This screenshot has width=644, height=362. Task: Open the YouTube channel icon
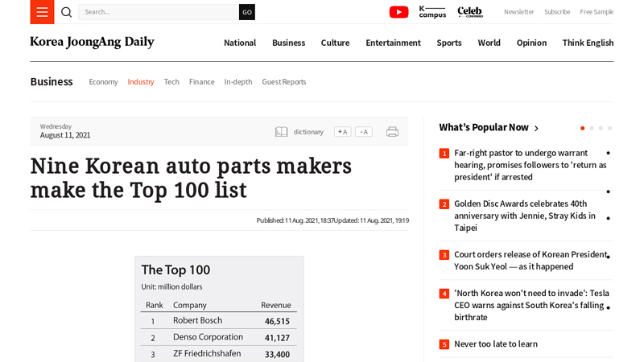point(398,12)
